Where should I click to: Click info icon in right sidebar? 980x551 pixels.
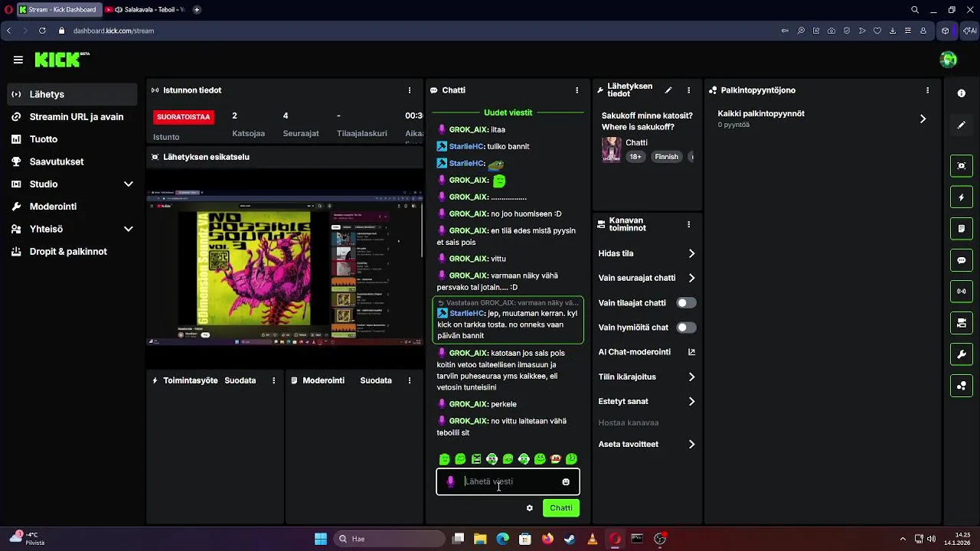(x=962, y=93)
